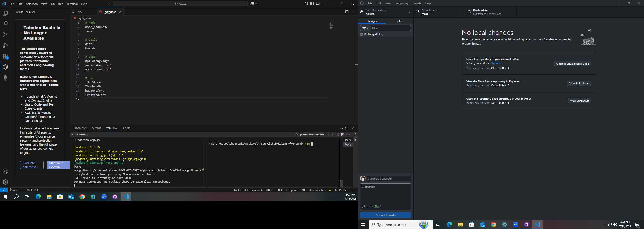Go back in VS Code navigation
The height and width of the screenshot is (229, 644).
coord(102,4)
